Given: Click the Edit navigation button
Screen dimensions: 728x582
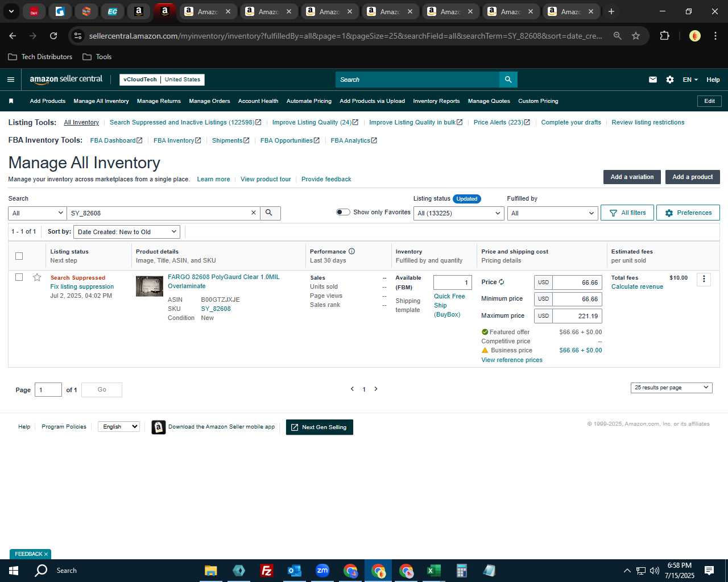Looking at the screenshot, I should (709, 101).
